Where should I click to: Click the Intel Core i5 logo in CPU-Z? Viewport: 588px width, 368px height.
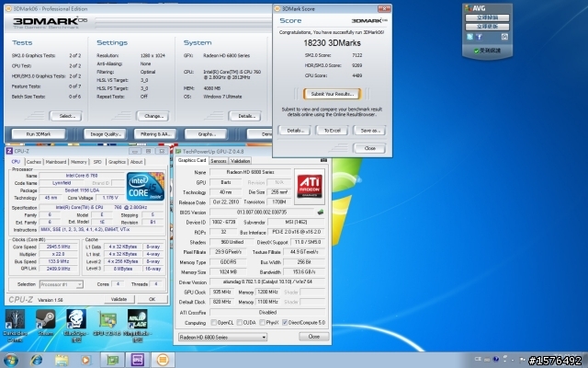point(145,186)
